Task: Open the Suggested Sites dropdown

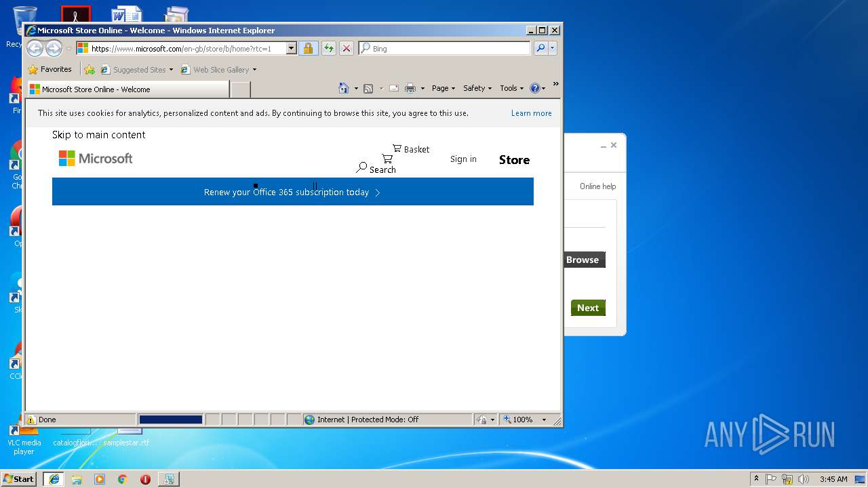Action: [x=136, y=69]
